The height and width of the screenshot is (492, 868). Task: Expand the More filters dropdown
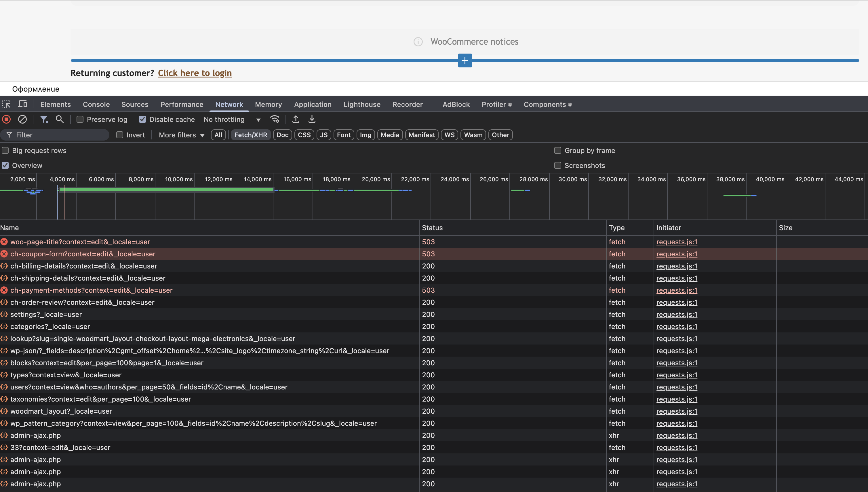(x=181, y=135)
